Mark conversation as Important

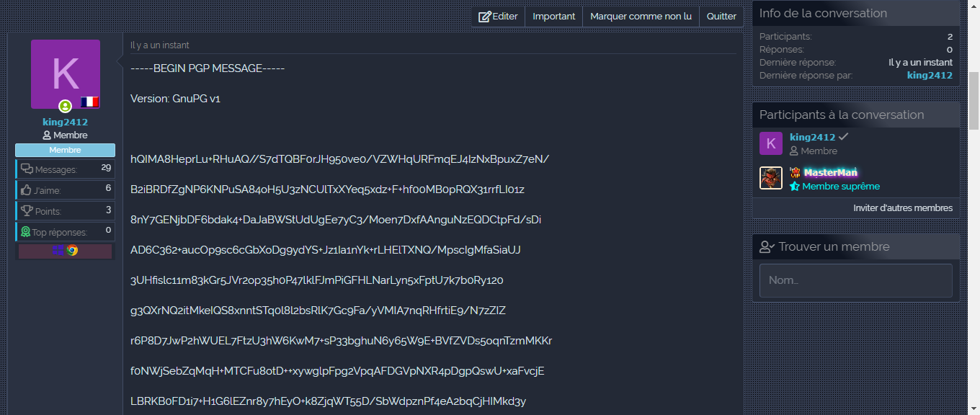coord(553,17)
